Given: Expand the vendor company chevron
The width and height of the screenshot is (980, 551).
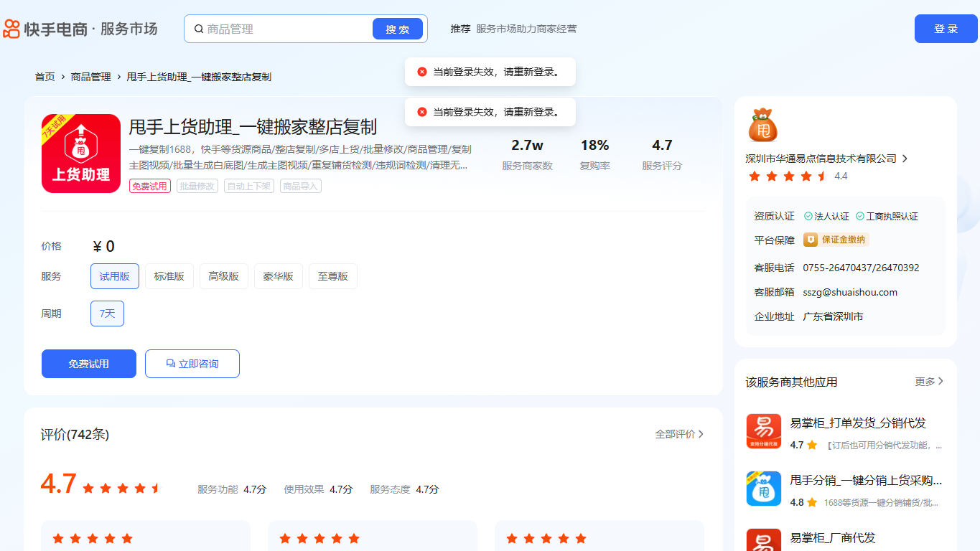Looking at the screenshot, I should point(905,159).
